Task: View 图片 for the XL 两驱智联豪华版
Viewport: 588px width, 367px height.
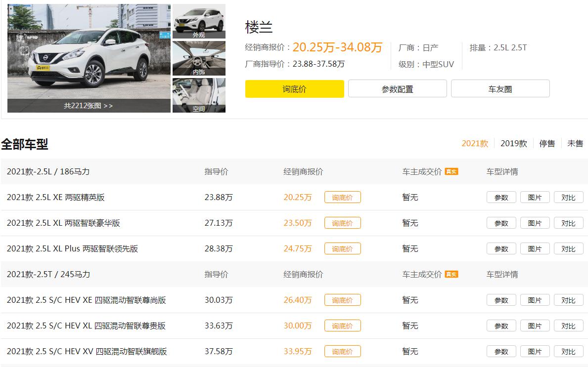Action: coord(535,223)
